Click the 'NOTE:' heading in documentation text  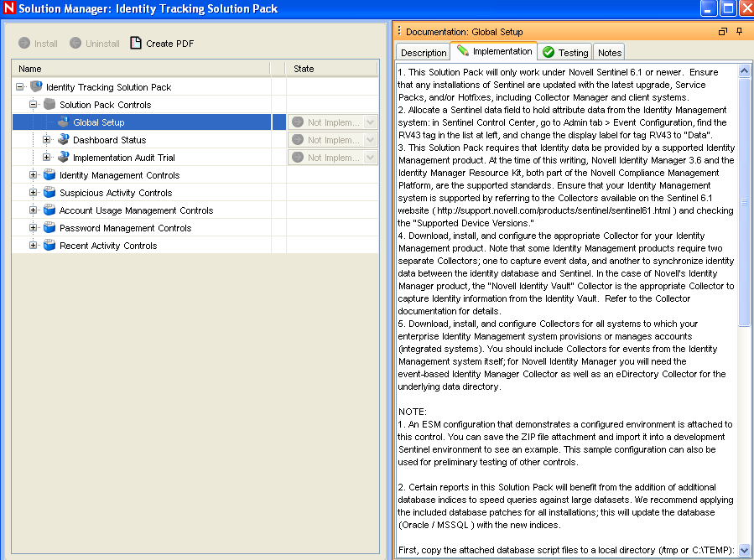point(413,412)
